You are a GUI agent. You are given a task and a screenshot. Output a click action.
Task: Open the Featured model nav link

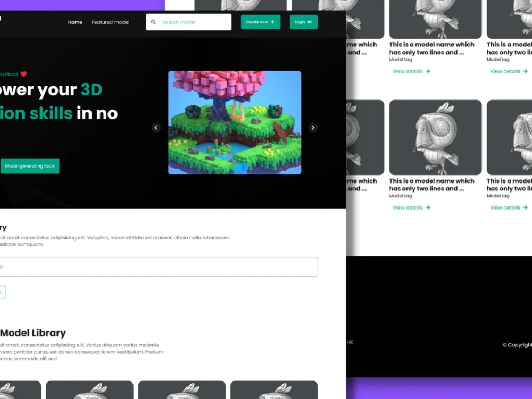(x=110, y=22)
